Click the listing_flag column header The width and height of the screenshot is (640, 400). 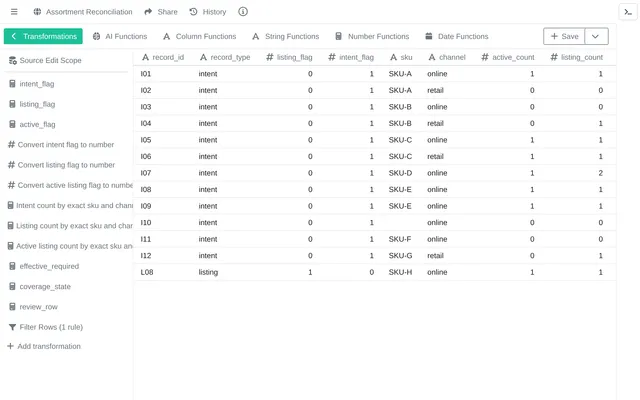click(x=289, y=57)
